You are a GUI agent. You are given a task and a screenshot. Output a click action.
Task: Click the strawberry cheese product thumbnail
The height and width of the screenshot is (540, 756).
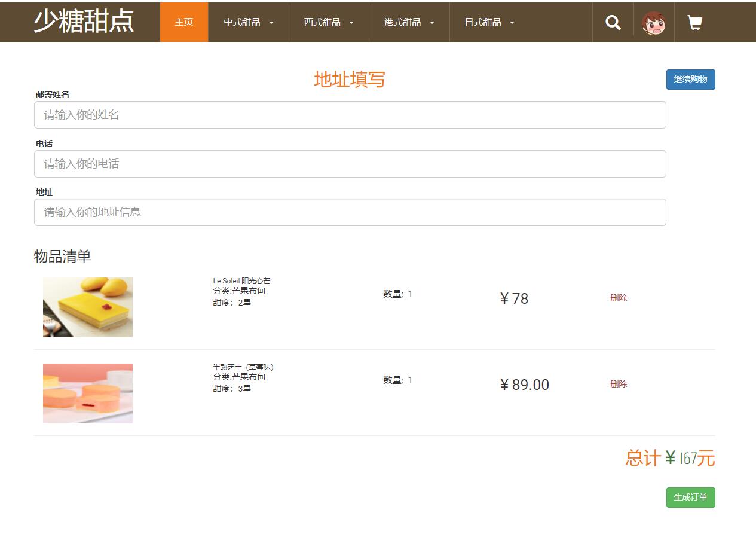tap(87, 393)
